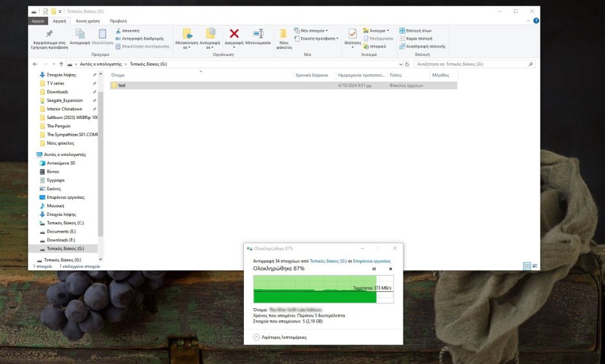Open the Εύκολη πρόσβαση dropdown

click(x=316, y=38)
